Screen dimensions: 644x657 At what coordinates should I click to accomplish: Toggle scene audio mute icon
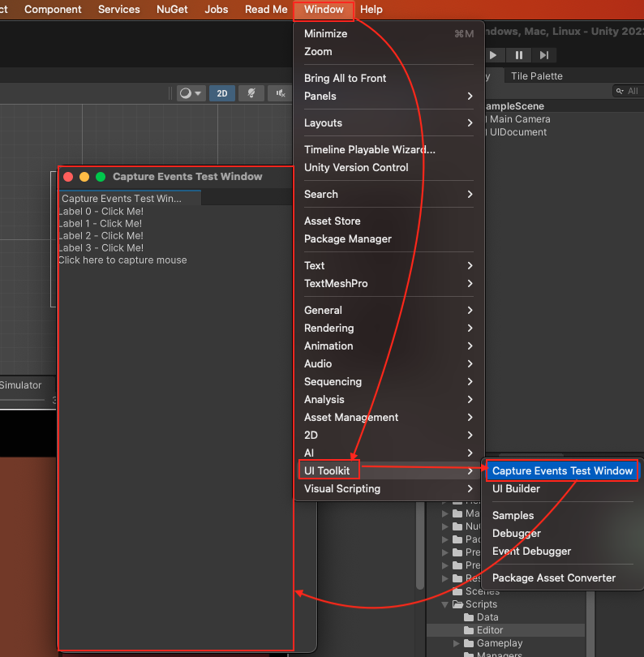281,93
